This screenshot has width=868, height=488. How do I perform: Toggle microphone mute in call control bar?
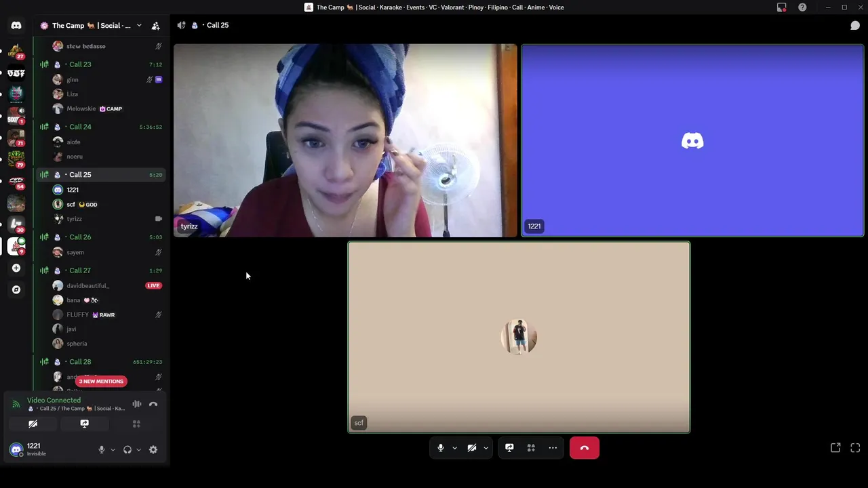coord(441,448)
